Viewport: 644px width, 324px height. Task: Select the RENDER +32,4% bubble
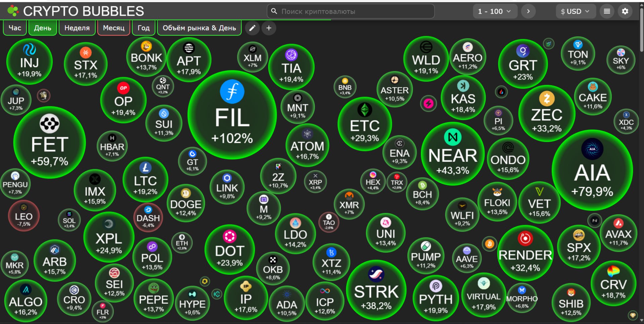[525, 253]
